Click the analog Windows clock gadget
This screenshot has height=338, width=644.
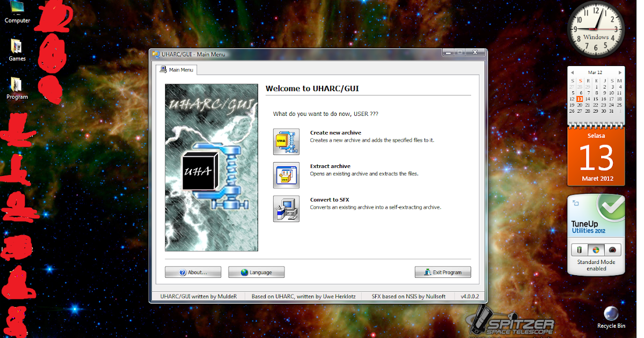tap(596, 30)
